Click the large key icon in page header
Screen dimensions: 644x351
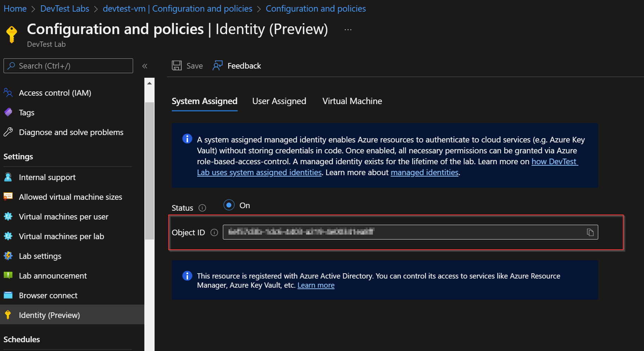[x=12, y=34]
